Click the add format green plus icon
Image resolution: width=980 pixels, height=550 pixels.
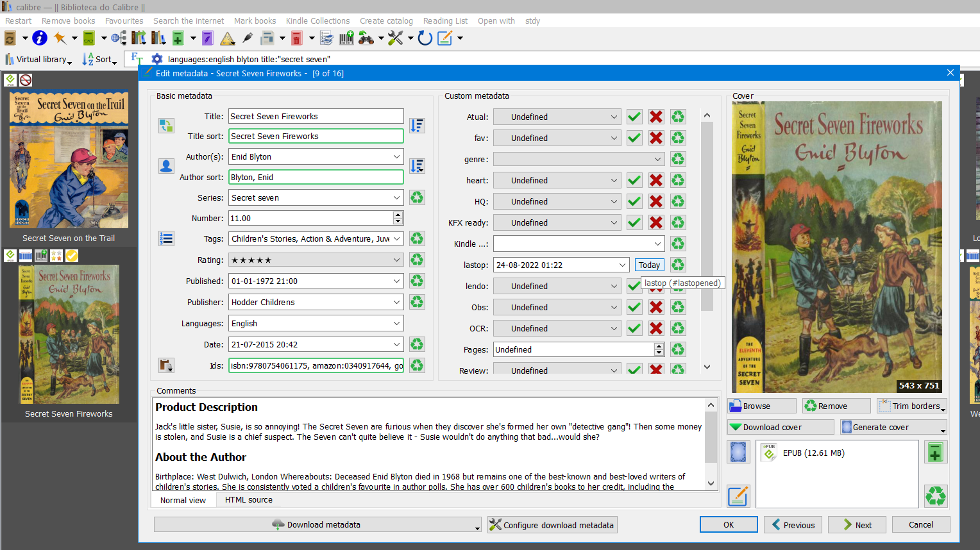pyautogui.click(x=935, y=453)
